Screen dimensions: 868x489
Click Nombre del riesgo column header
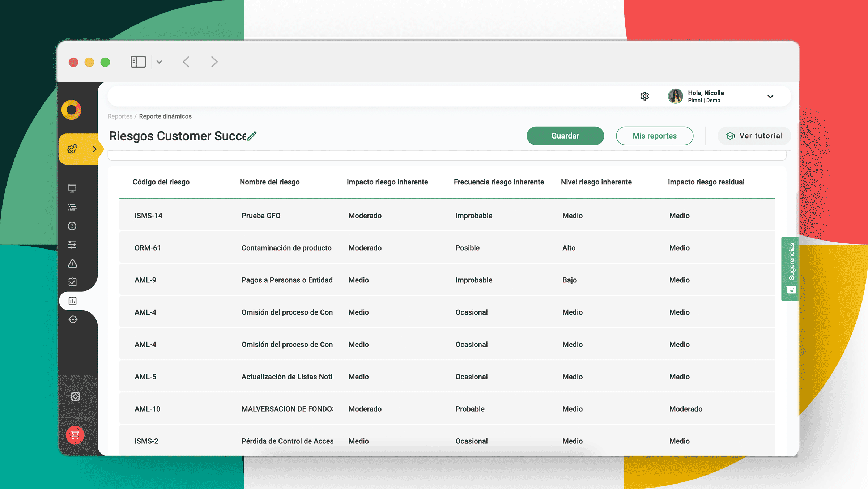269,182
